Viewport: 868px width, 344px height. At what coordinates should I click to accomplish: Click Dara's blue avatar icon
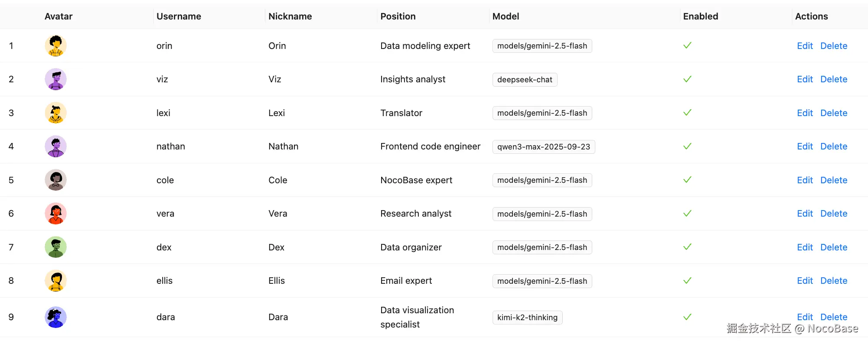coord(55,317)
